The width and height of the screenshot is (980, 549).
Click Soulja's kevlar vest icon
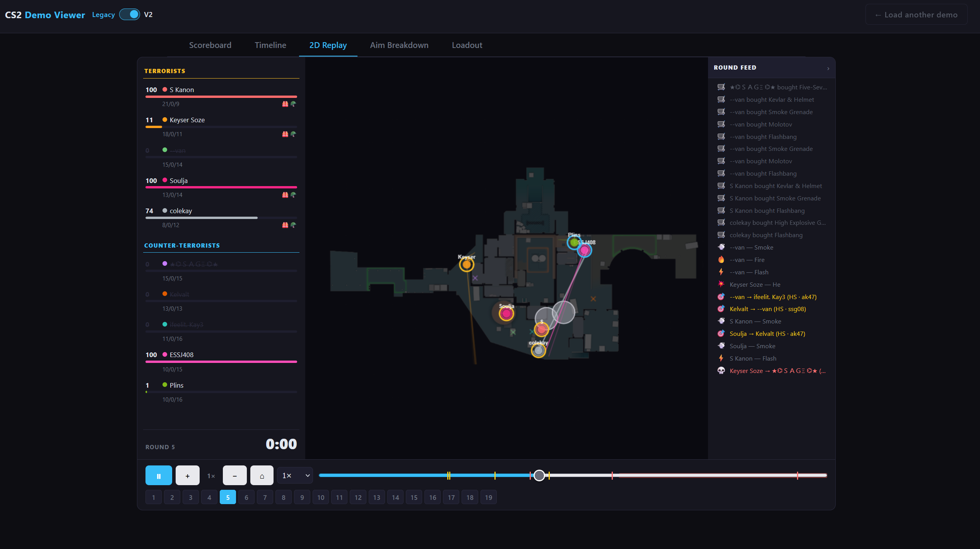coord(285,195)
